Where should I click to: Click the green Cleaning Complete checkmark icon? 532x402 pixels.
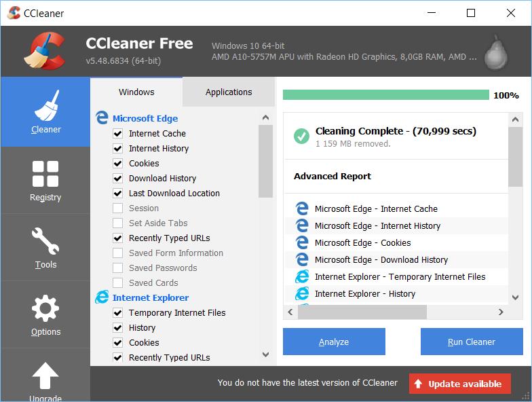point(301,136)
